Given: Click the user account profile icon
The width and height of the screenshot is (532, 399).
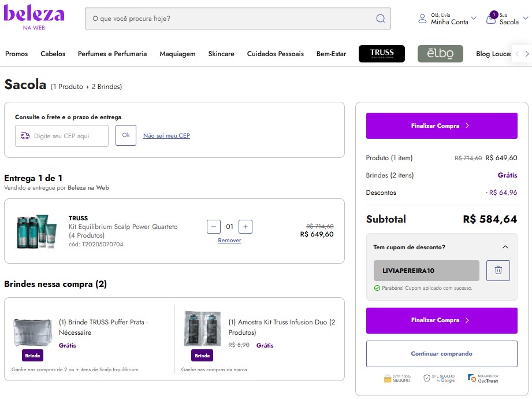Looking at the screenshot, I should pos(423,19).
